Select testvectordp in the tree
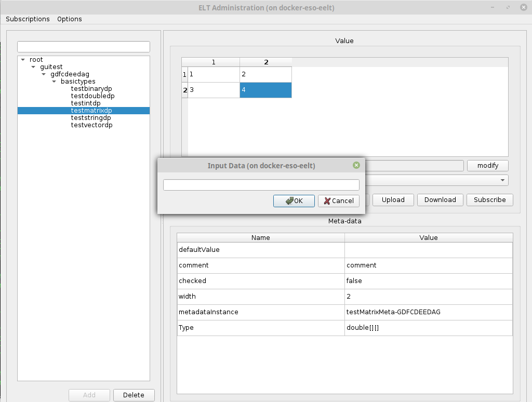Image resolution: width=532 pixels, height=402 pixels. pos(91,125)
